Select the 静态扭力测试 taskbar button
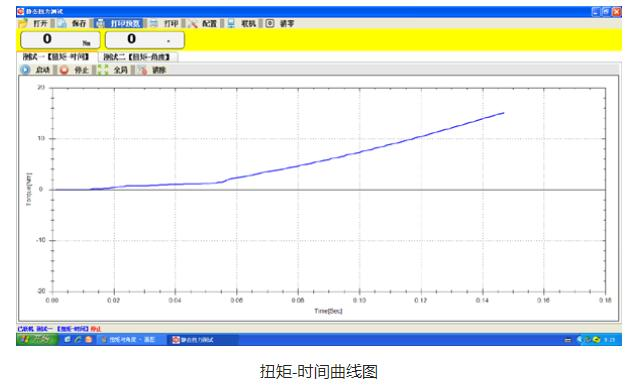639x385 pixels. pyautogui.click(x=203, y=339)
